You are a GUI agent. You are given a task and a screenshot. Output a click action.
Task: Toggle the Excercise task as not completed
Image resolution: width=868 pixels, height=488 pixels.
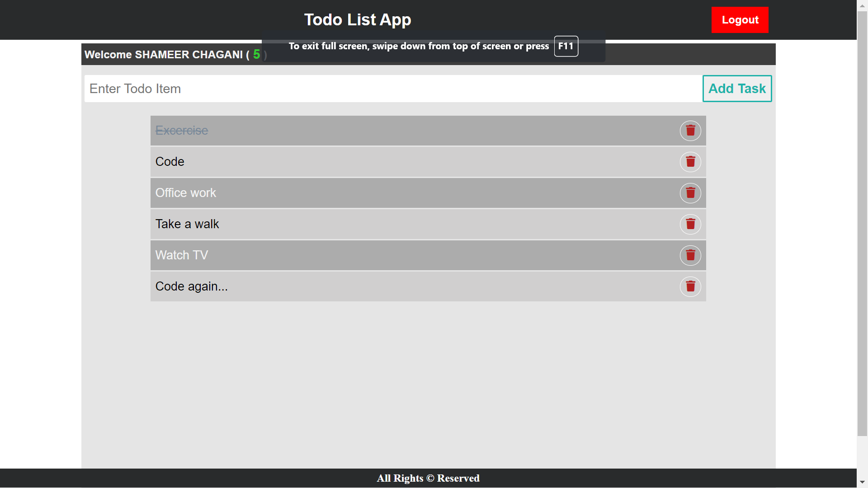coord(182,131)
